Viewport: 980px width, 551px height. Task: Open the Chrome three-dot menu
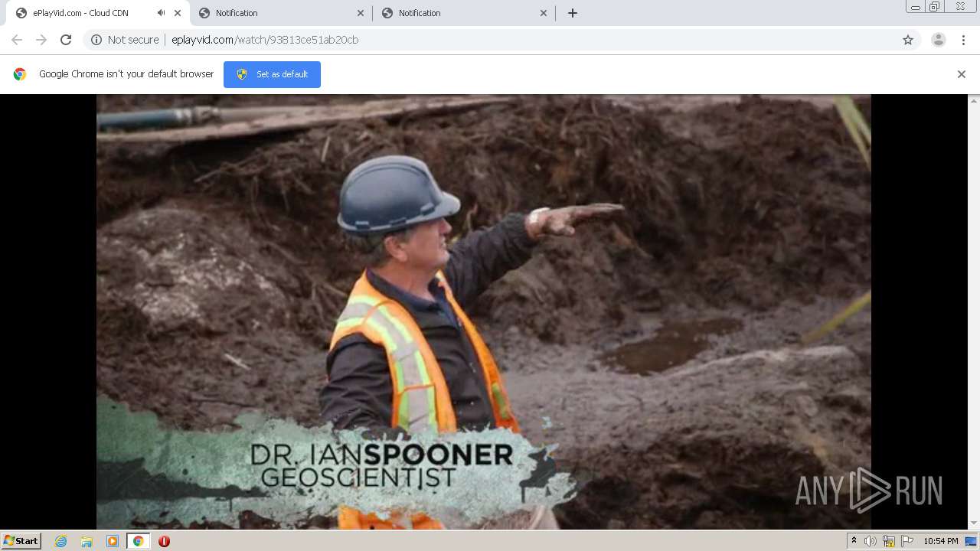pos(963,40)
